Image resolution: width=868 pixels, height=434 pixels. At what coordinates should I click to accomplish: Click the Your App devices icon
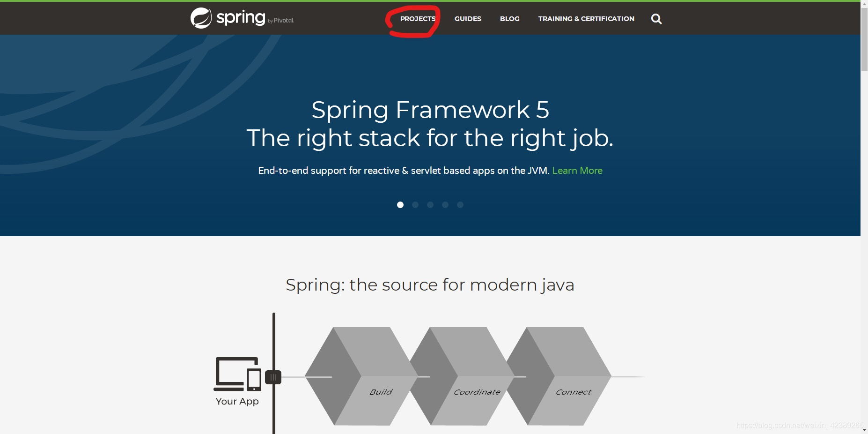coord(237,374)
